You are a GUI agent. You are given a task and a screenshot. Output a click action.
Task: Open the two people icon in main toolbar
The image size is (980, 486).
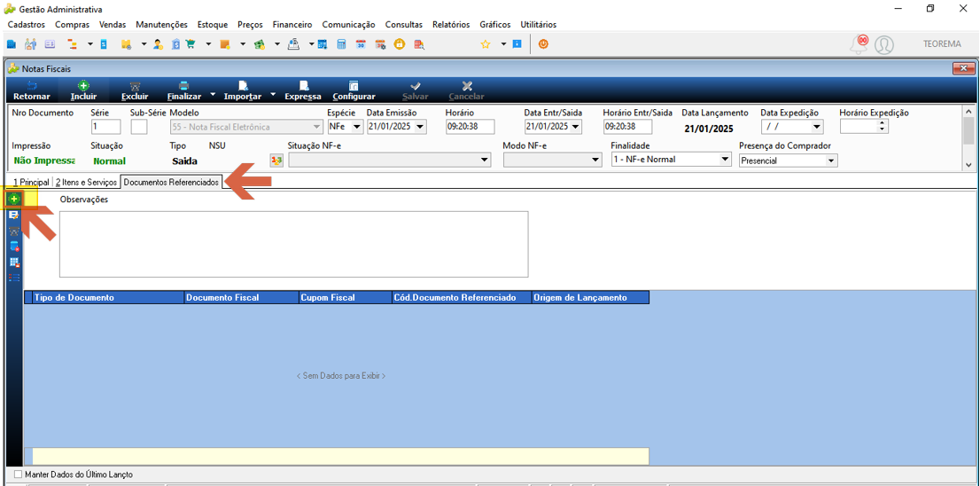click(30, 44)
